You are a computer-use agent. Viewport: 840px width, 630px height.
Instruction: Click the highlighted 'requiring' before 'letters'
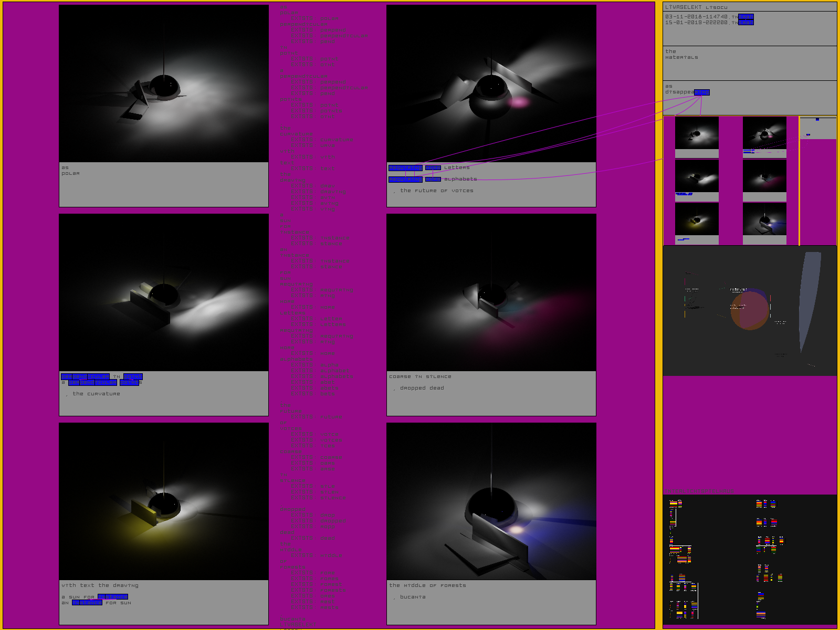click(405, 168)
